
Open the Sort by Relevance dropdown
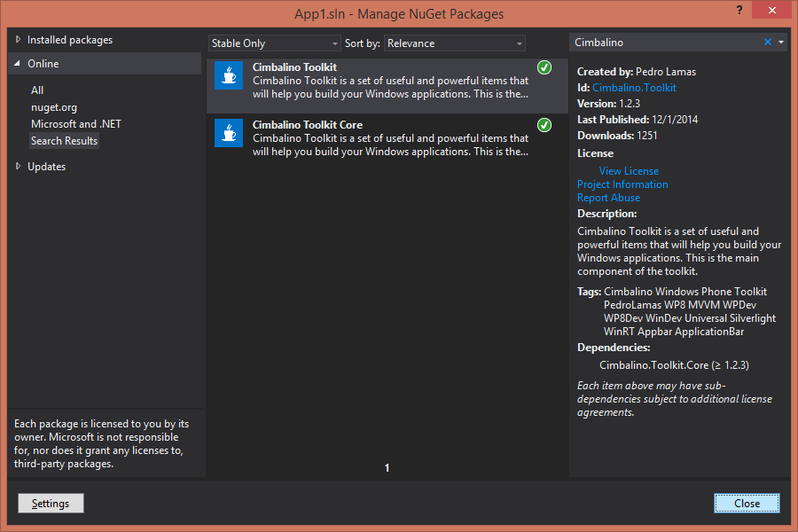[455, 43]
